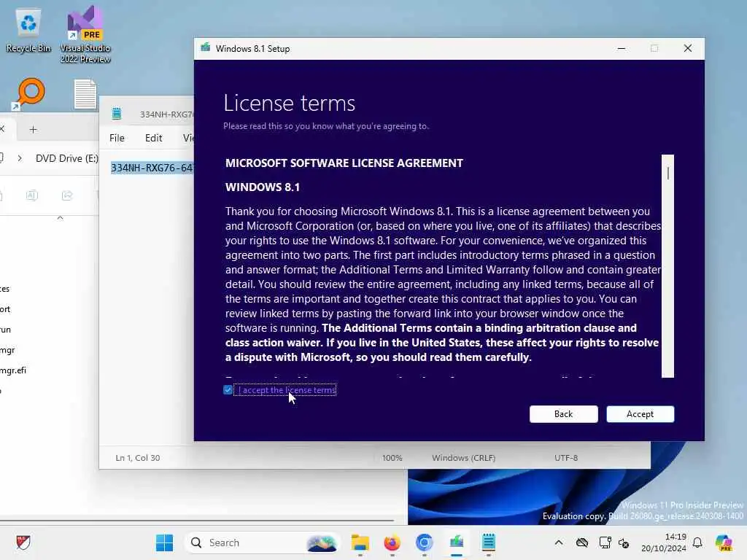Click the cloud sync tray icon

pos(581,542)
